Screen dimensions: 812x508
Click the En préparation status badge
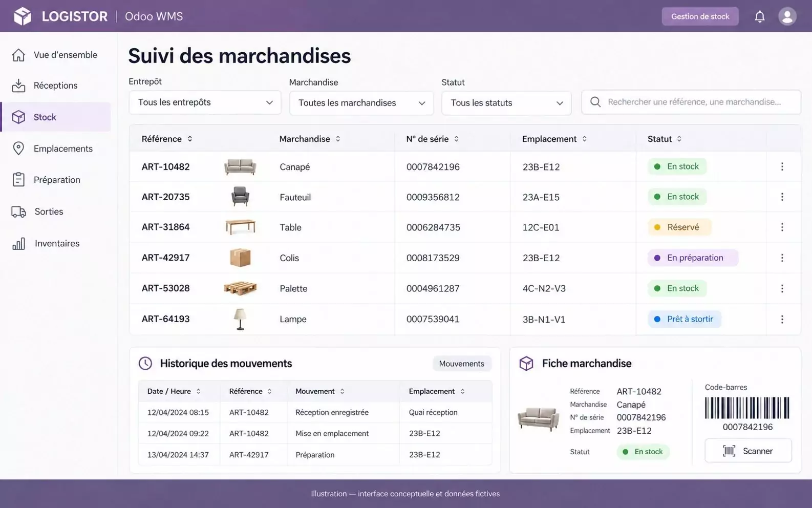point(693,258)
